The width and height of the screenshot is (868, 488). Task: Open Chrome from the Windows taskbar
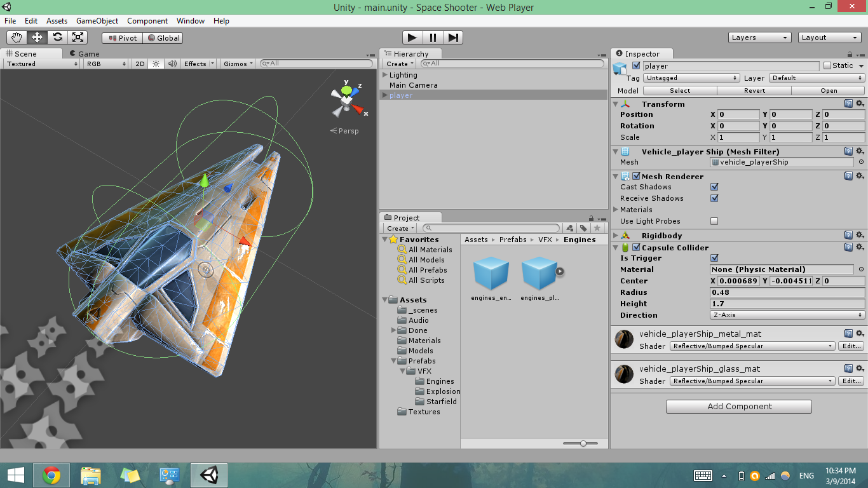tap(51, 475)
